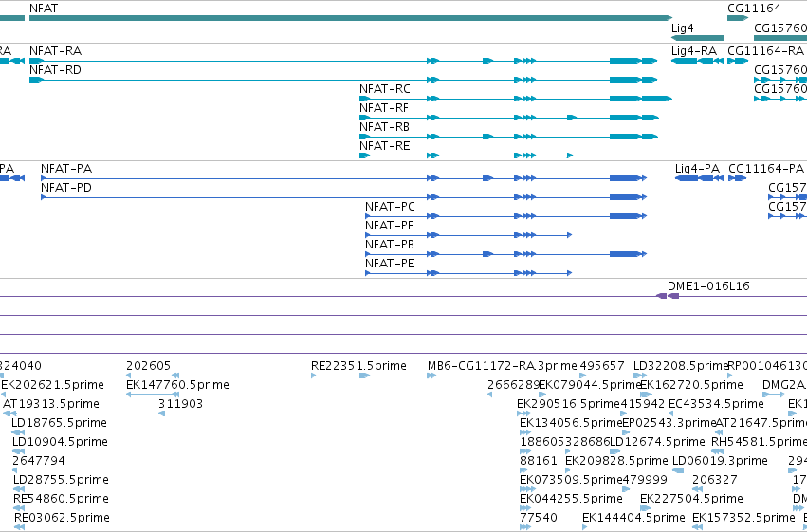The width and height of the screenshot is (807, 532).
Task: Click the EK162720.5prime EST label
Action: click(x=691, y=385)
